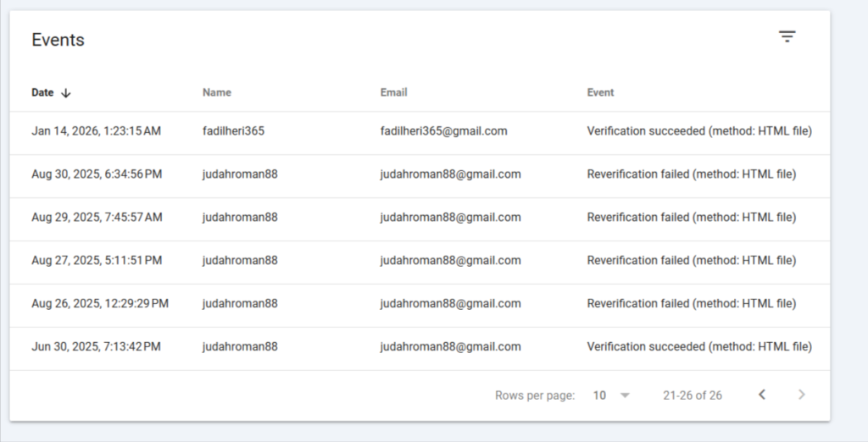Viewport: 868px width, 442px height.
Task: Click judahroman88 name in Aug 27 row
Action: [240, 261]
